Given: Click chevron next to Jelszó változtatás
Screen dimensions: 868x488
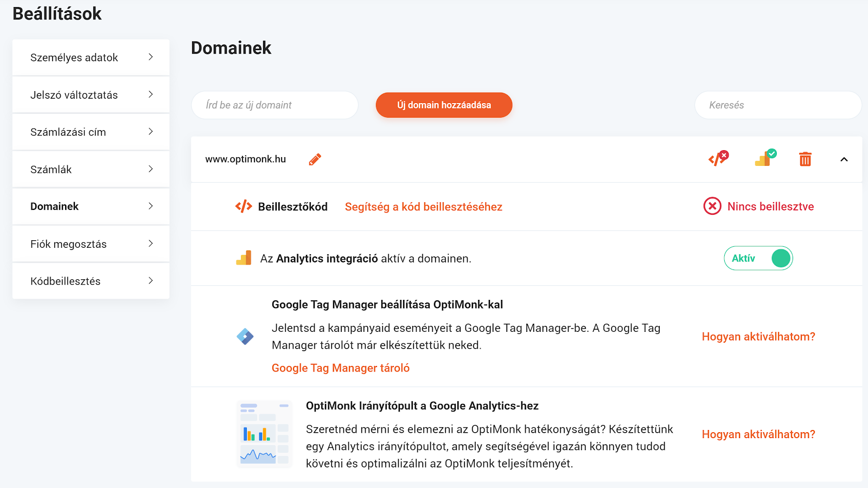Looking at the screenshot, I should click(x=151, y=94).
